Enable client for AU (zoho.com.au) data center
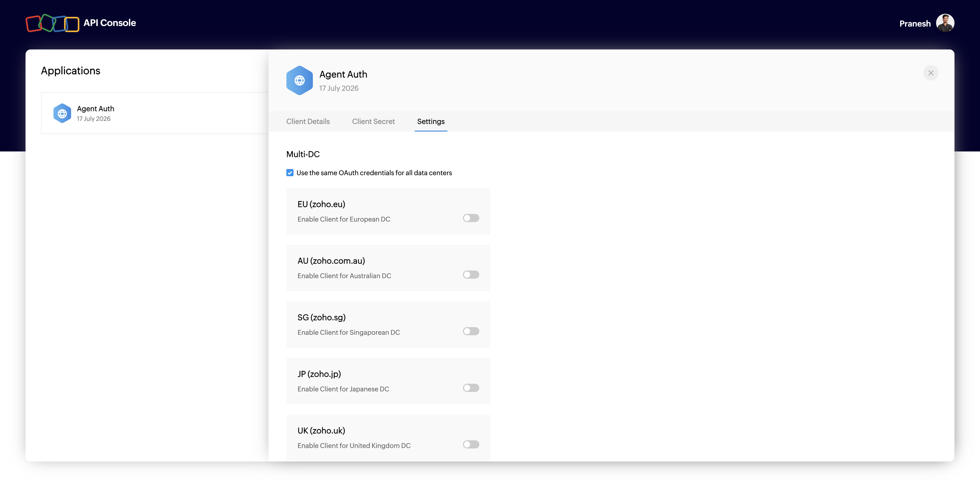Viewport: 980px width, 487px height. [471, 275]
